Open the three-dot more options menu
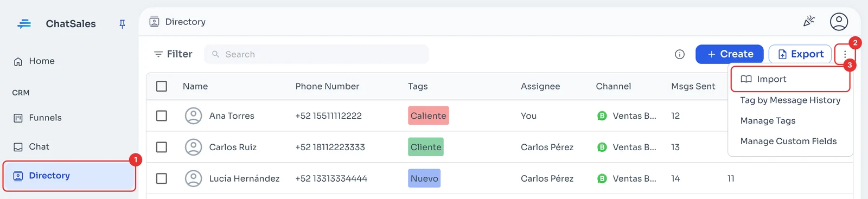The height and width of the screenshot is (199, 868). [x=845, y=54]
